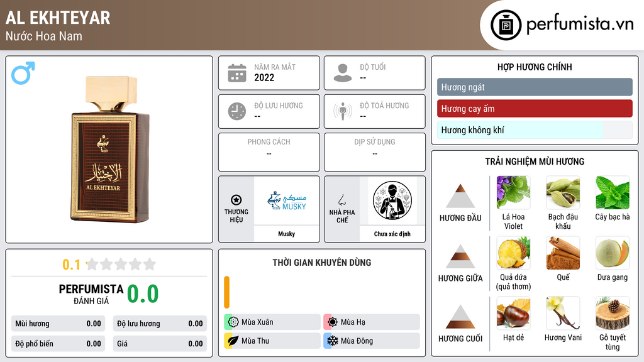644x362 pixels.
Task: Click the Phong cách field
Action: tap(269, 152)
